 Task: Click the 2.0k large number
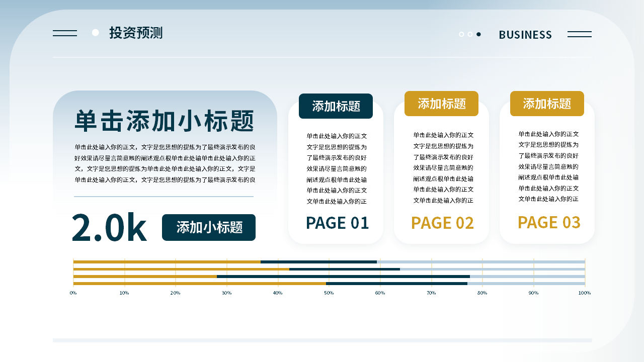click(x=109, y=227)
